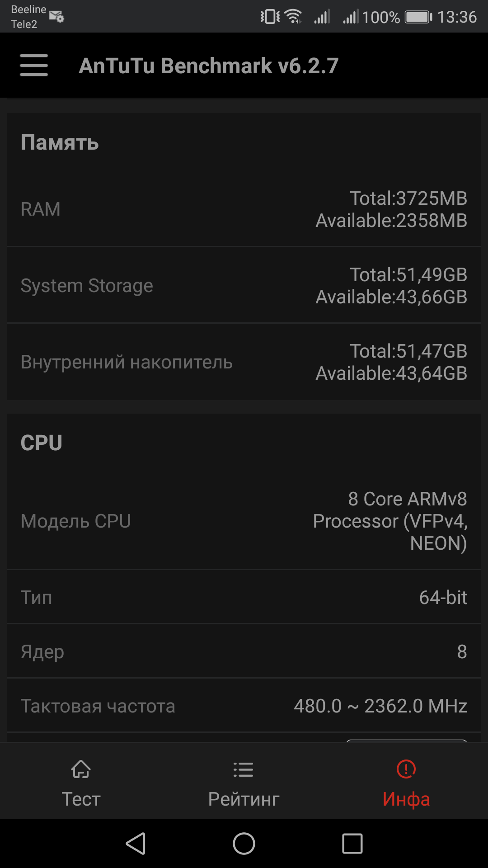The image size is (488, 868).
Task: Tap the Модель CPU row
Action: [x=244, y=521]
